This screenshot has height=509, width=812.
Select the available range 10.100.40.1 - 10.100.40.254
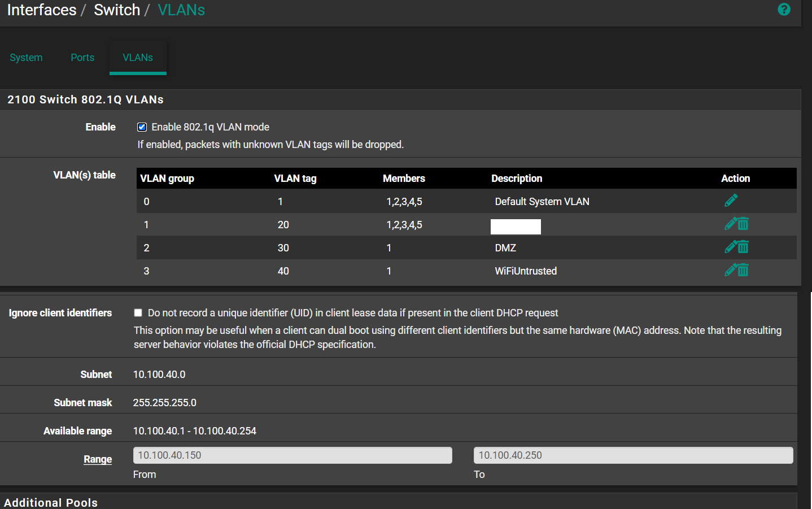click(x=195, y=431)
